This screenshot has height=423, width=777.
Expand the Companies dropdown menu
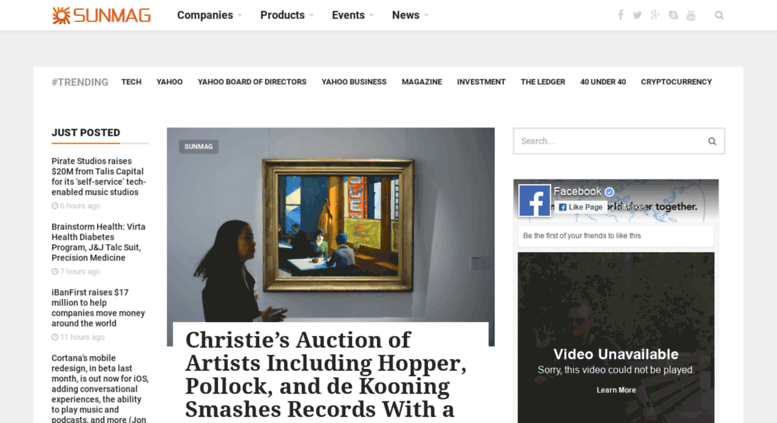coord(209,15)
